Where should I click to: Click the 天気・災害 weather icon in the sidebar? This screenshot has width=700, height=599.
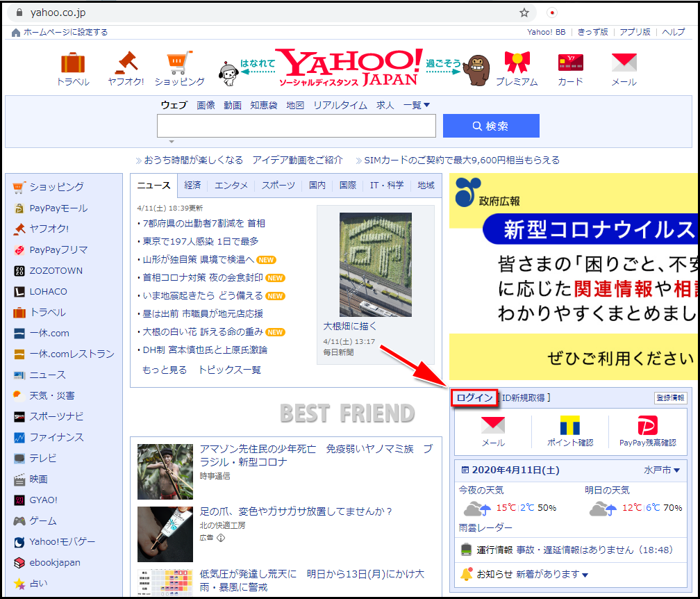coord(19,396)
